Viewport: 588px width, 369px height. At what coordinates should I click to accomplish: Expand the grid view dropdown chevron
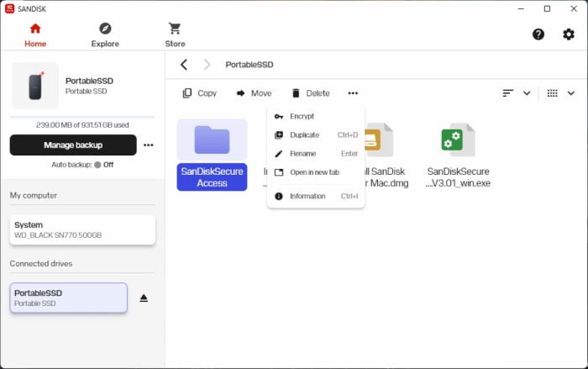tap(570, 93)
